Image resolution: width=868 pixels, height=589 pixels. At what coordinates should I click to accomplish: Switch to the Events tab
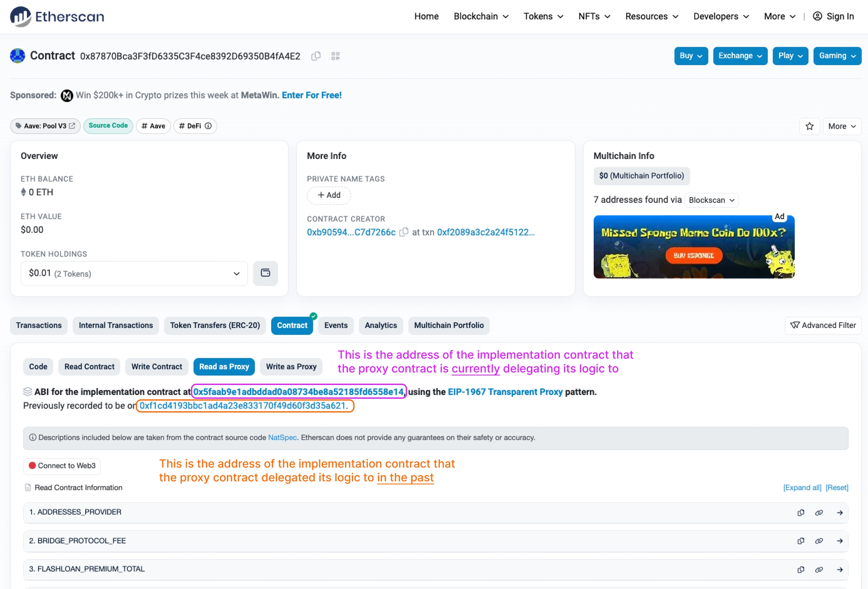coord(335,325)
